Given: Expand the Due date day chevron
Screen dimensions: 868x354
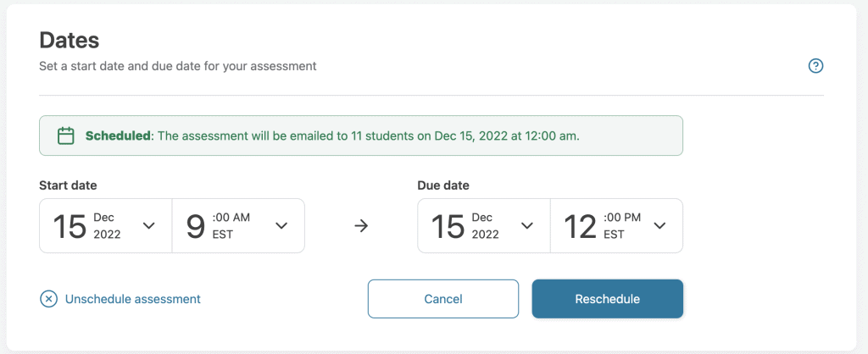Looking at the screenshot, I should click(x=527, y=226).
